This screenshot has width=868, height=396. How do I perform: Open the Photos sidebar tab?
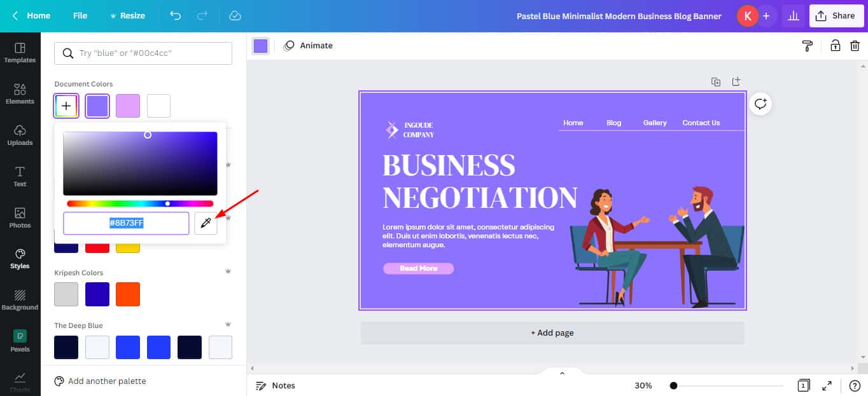point(20,218)
